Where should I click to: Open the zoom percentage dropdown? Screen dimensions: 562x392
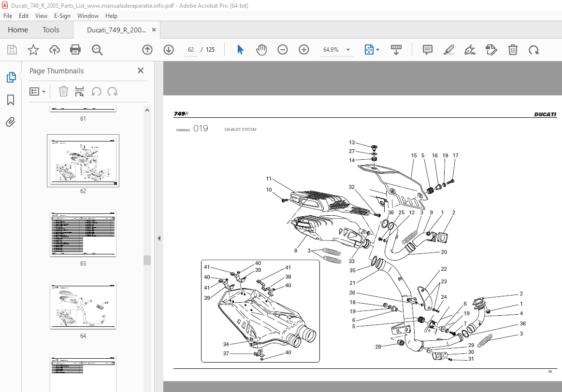click(348, 50)
